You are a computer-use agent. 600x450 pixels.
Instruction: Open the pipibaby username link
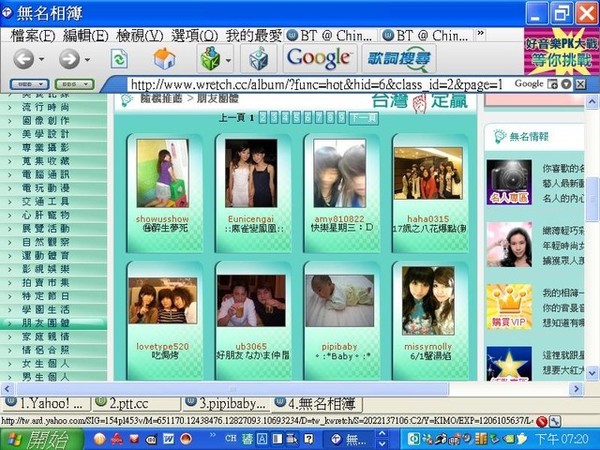339,346
